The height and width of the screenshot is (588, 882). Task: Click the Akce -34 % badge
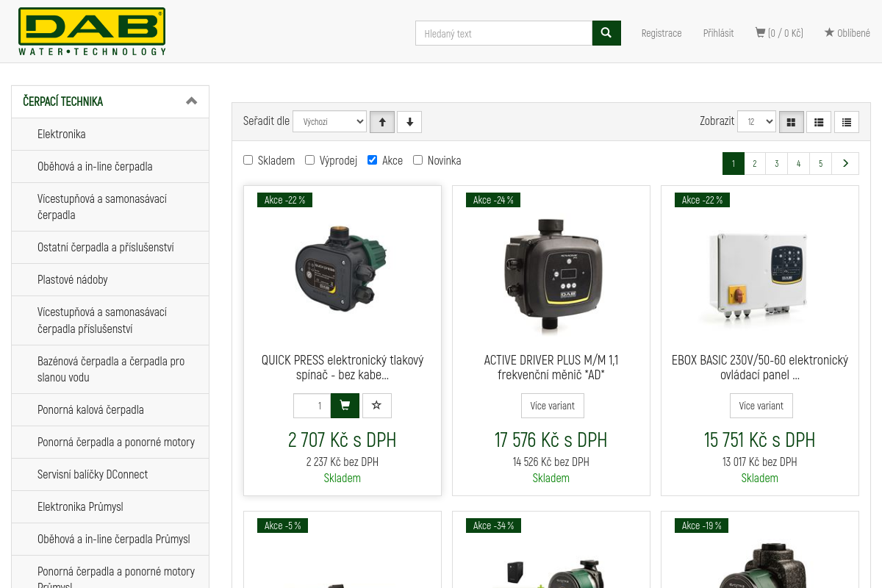coord(494,526)
